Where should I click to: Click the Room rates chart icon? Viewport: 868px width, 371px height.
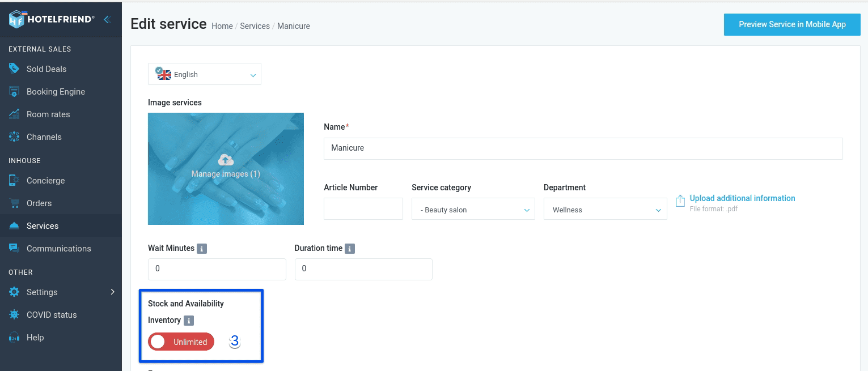(x=14, y=114)
